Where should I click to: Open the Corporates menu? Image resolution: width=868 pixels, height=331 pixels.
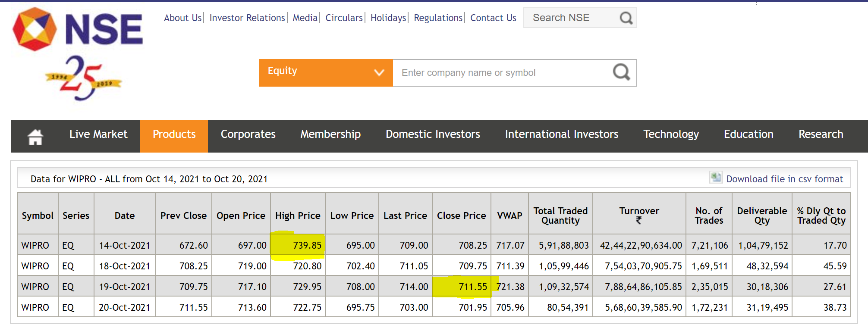[x=248, y=134]
